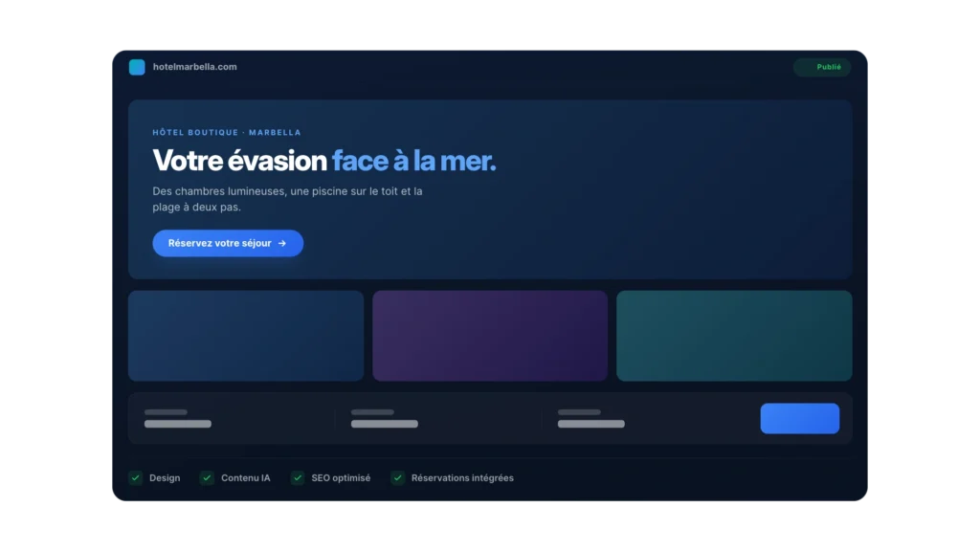Click the headline Votre évasion face à la mer.
The image size is (980, 551).
click(324, 161)
